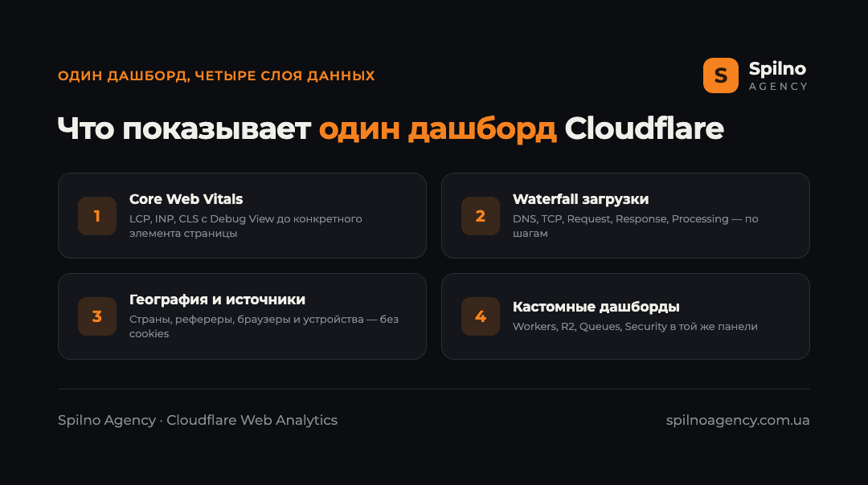Screen dimensions: 868x485
Task: Click footer text Spilno Agency · Cloudflare Web Analytics
Action: tap(198, 420)
